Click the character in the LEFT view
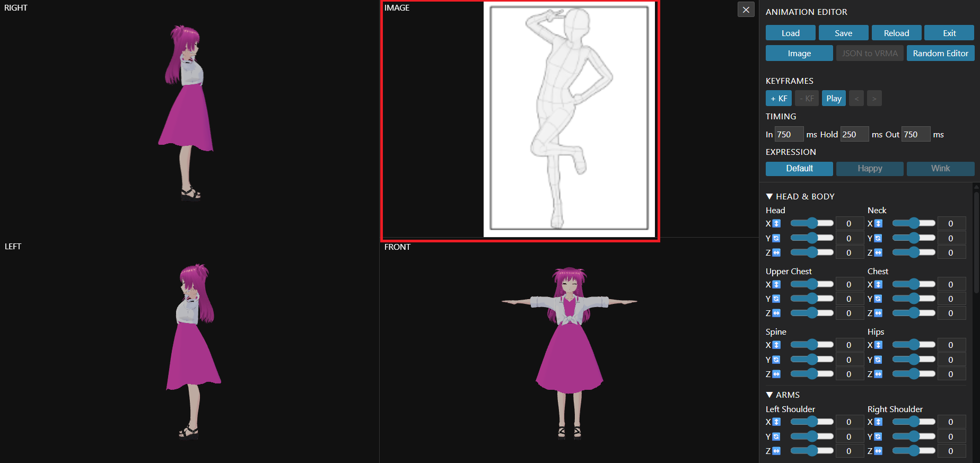This screenshot has width=980, height=463. pyautogui.click(x=193, y=352)
